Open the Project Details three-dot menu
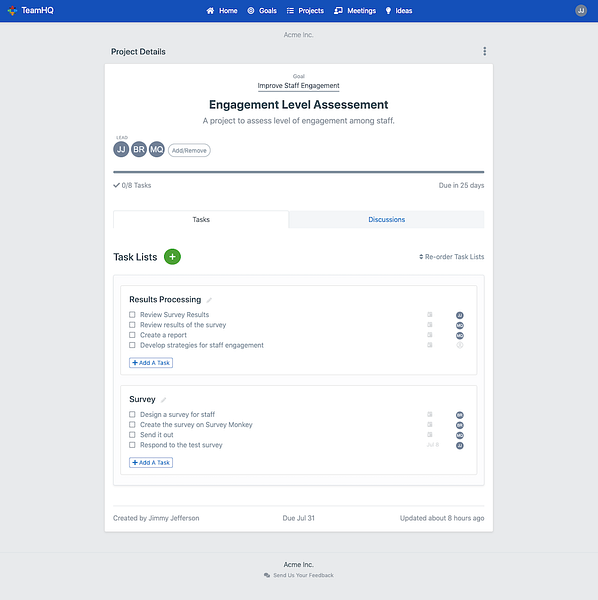Screen dimensions: 598x600 tap(484, 51)
